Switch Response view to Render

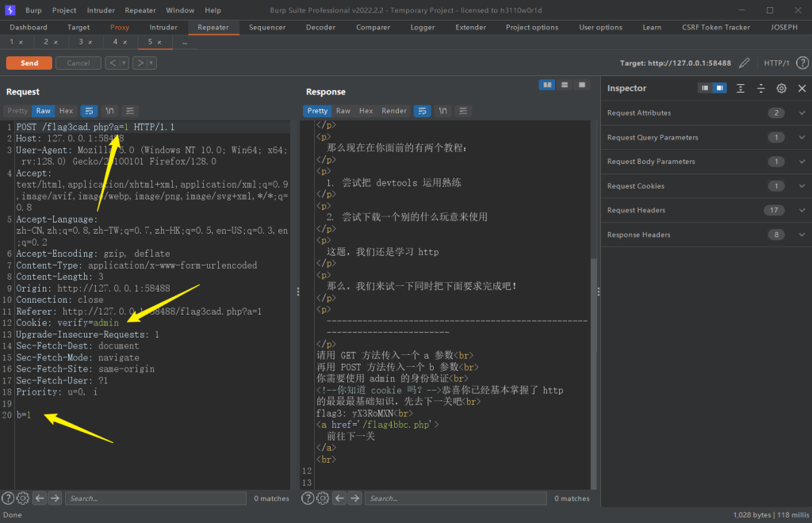click(393, 111)
